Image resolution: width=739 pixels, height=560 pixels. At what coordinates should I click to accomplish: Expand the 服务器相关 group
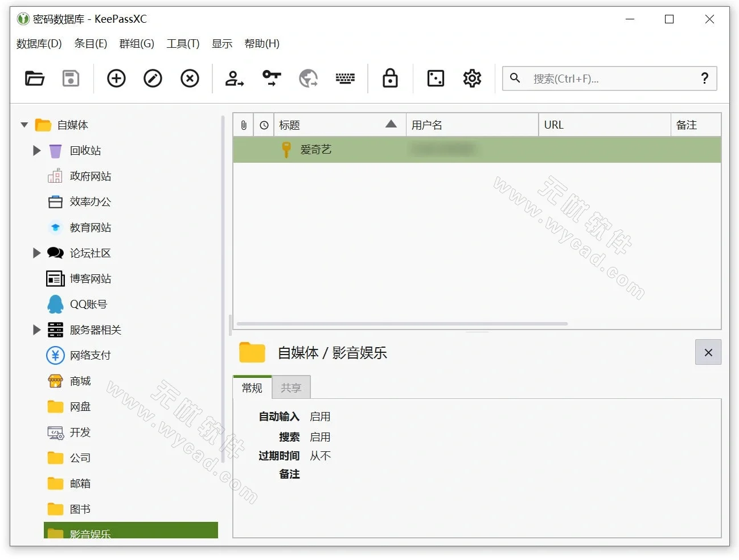[36, 330]
